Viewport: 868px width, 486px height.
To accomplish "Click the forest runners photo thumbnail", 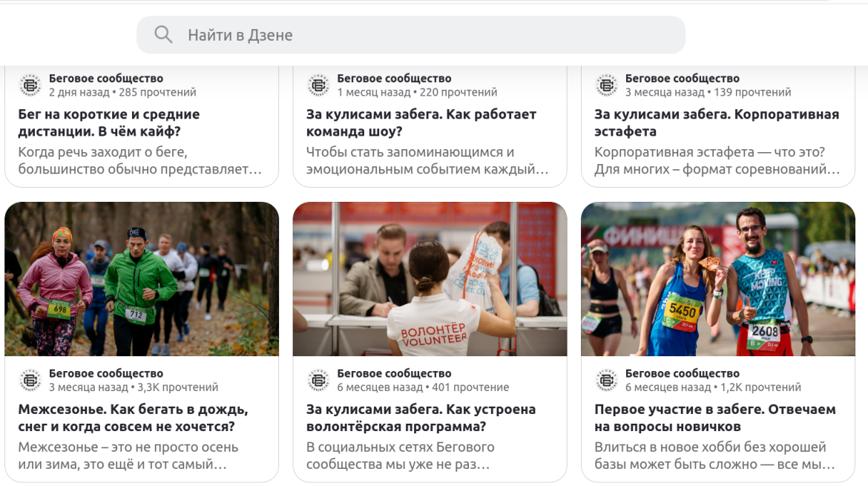I will [x=142, y=279].
